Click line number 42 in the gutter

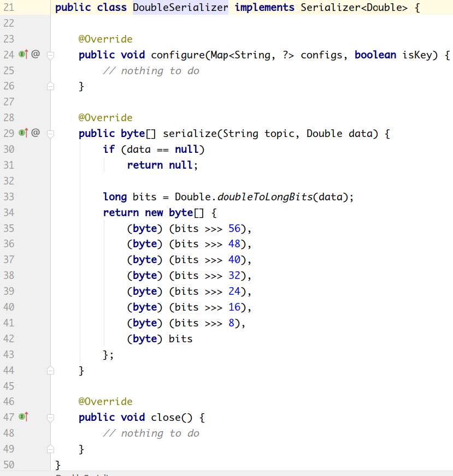9,338
